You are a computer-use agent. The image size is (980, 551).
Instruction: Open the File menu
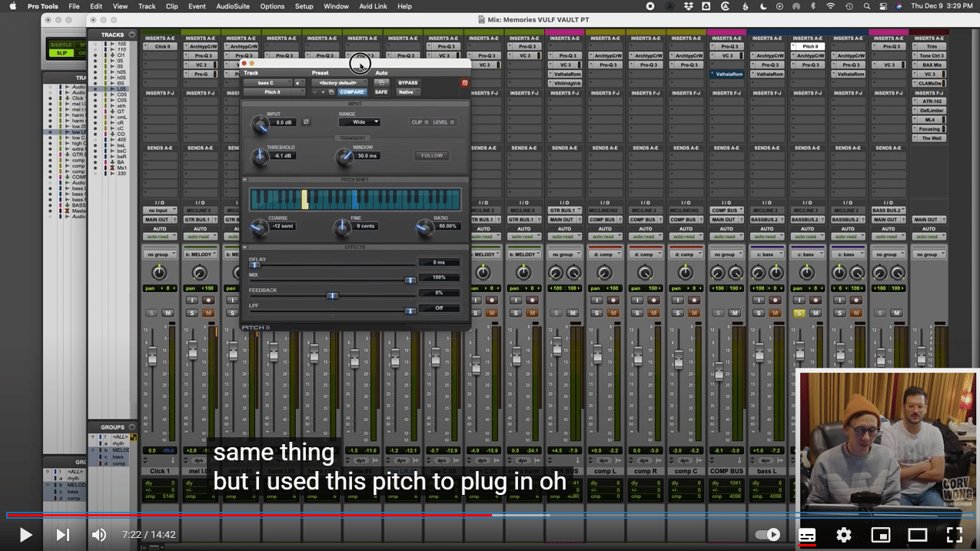coord(74,6)
